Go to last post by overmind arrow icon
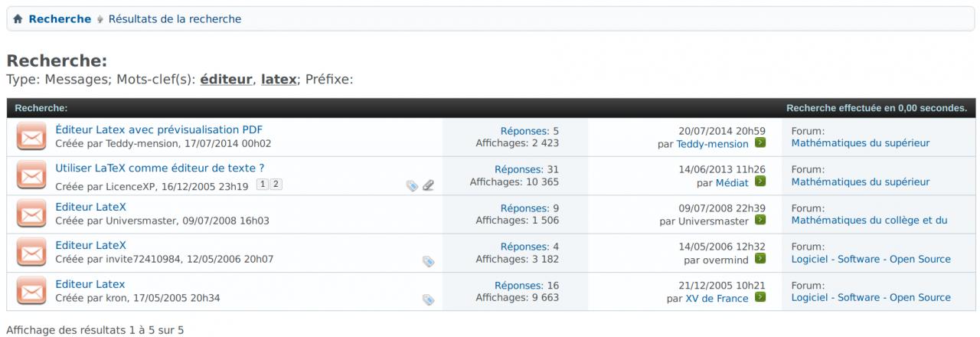Image resolution: width=980 pixels, height=337 pixels. click(760, 259)
